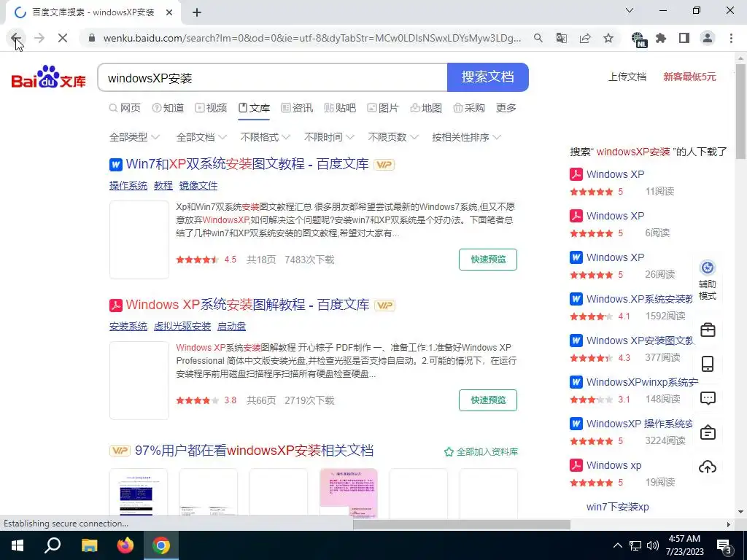Expand the 全部文档 filter dropdown

click(201, 137)
